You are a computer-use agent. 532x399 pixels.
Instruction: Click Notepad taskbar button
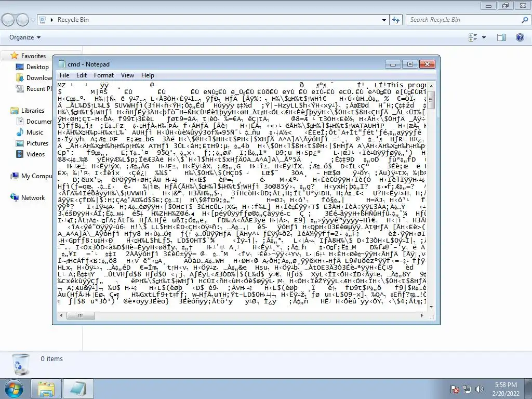[78, 389]
